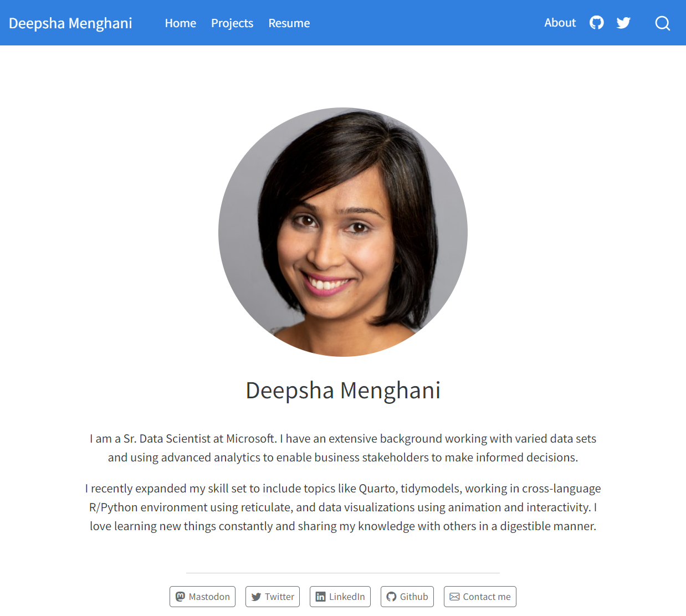Click the circular profile photo
This screenshot has width=686, height=616.
pyautogui.click(x=343, y=232)
